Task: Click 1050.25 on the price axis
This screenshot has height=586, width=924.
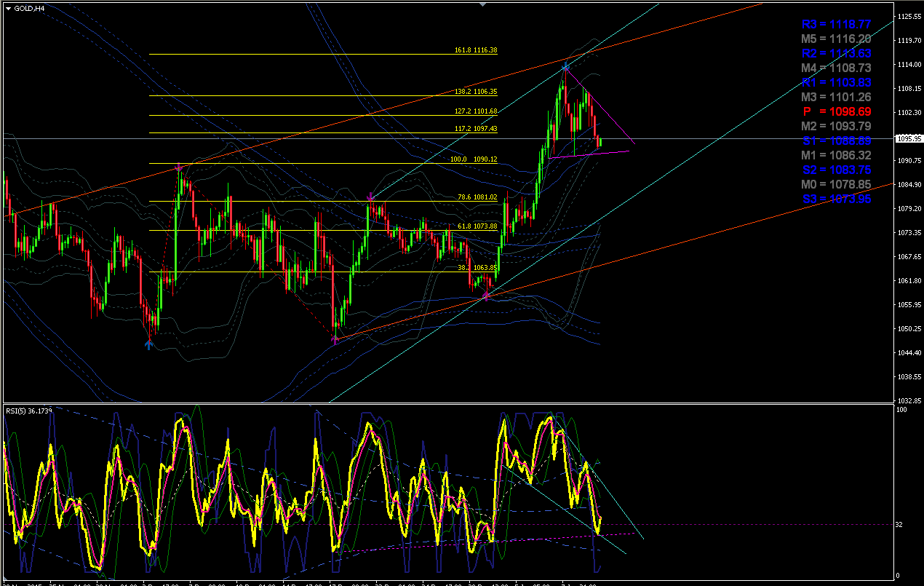Action: pos(909,329)
